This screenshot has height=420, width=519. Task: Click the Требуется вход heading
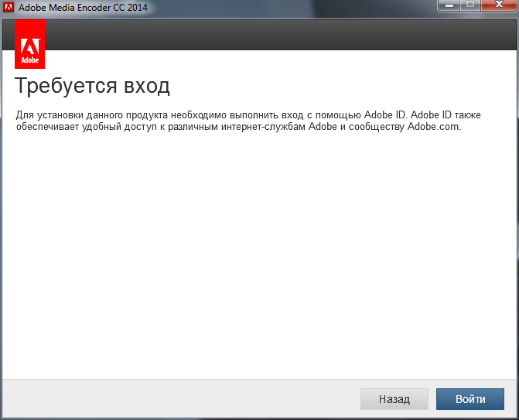(x=92, y=86)
